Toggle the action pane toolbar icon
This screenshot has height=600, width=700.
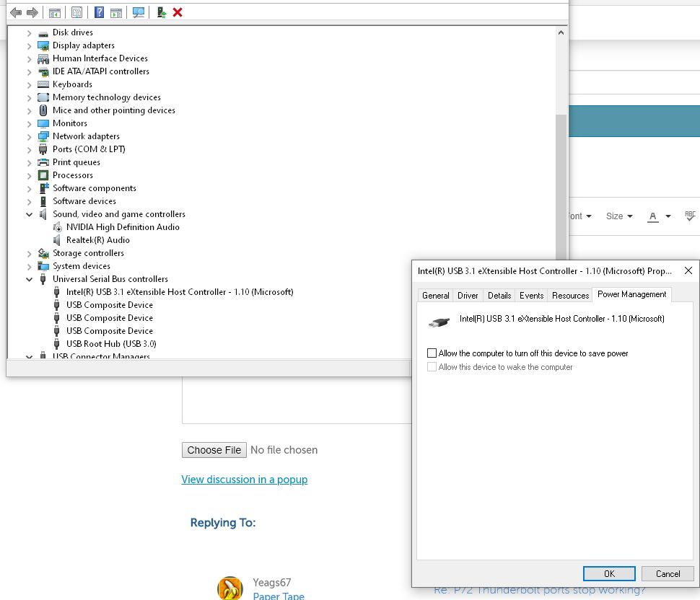116,12
